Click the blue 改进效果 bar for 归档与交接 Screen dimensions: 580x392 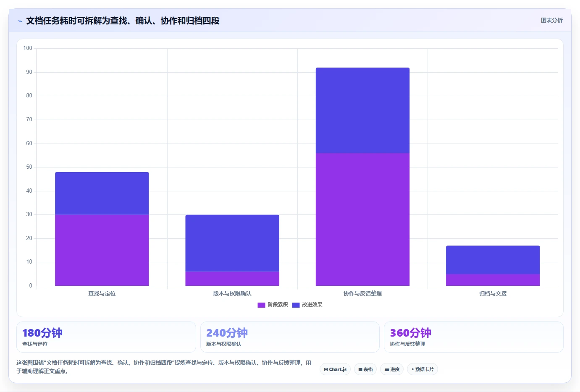pos(493,260)
